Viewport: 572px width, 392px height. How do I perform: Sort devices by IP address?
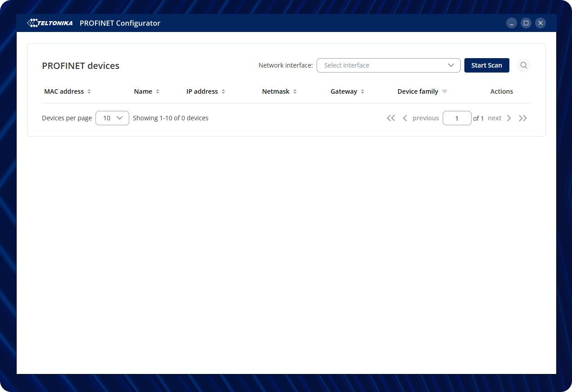point(223,91)
